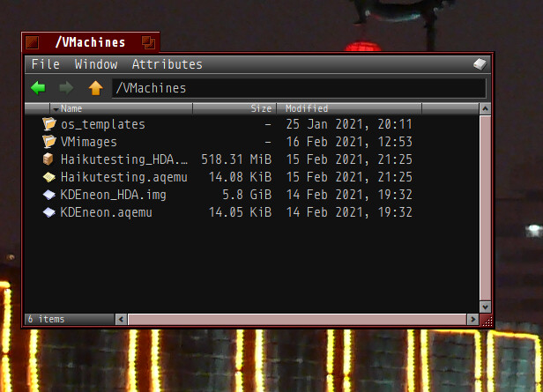Click the zoom button in the window tab
Viewport: 543px width, 392px height.
[149, 42]
